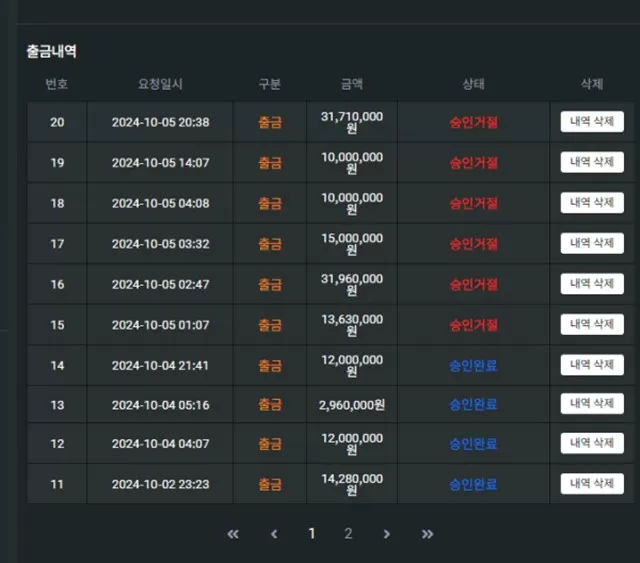Delete the 13,630,000원 row 15 record
Screen dimensions: 640x563
point(592,324)
